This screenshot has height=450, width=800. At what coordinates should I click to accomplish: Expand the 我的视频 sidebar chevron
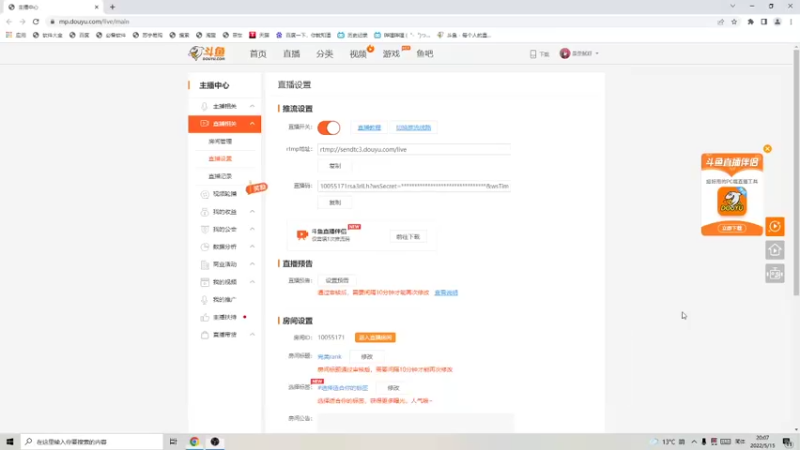click(252, 282)
